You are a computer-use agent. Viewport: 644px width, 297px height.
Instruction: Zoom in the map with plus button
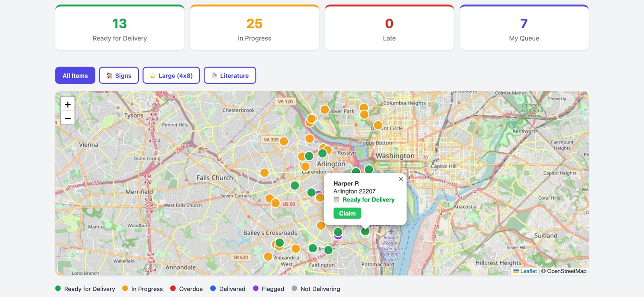[68, 104]
